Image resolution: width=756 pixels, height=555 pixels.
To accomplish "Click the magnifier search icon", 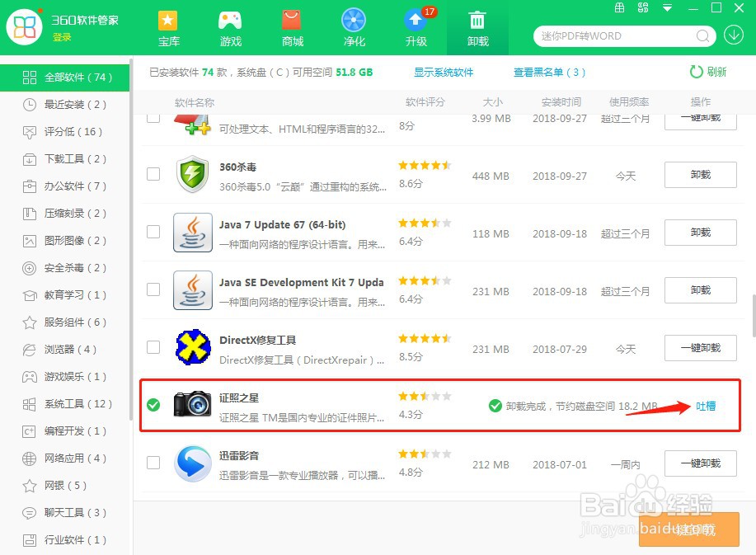I will tap(703, 36).
